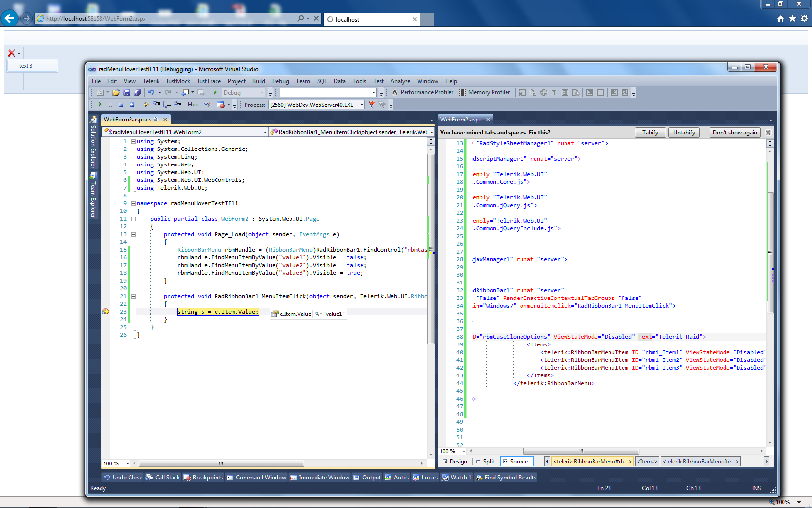Open magnifier visualizer in e.Item.Value datatip

[x=317, y=314]
